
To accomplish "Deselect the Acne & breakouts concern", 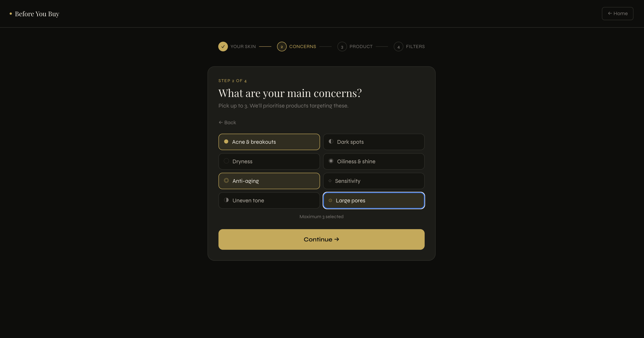I will click(269, 142).
